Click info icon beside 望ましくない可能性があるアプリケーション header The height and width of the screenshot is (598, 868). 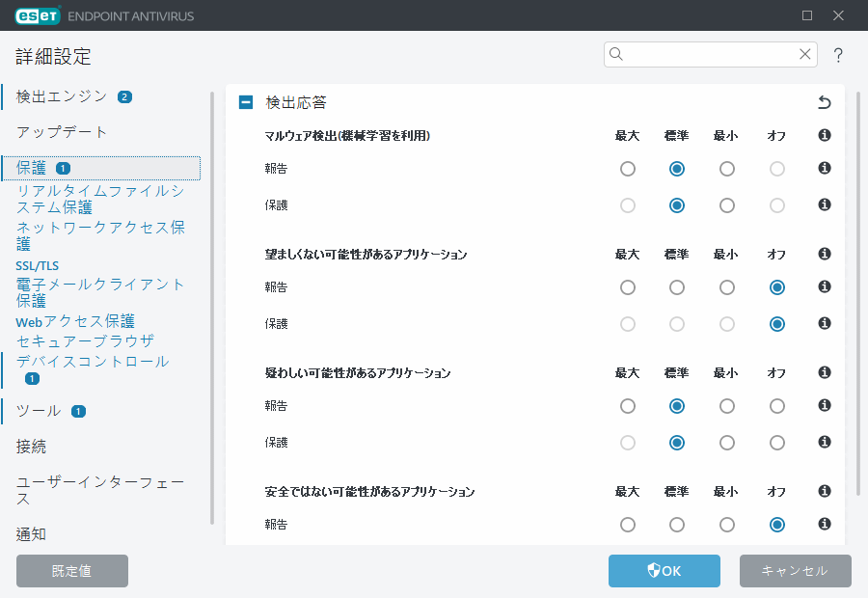825,255
